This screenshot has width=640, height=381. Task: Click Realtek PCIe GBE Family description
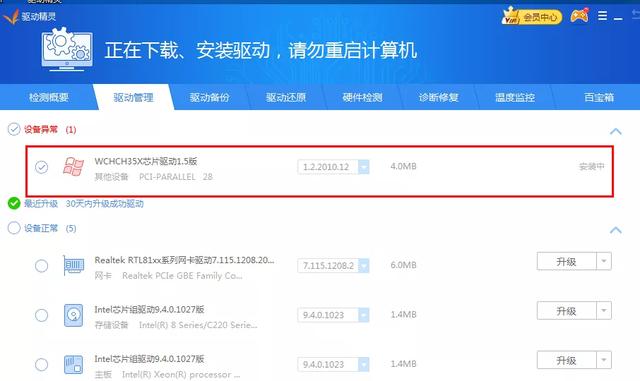click(182, 276)
